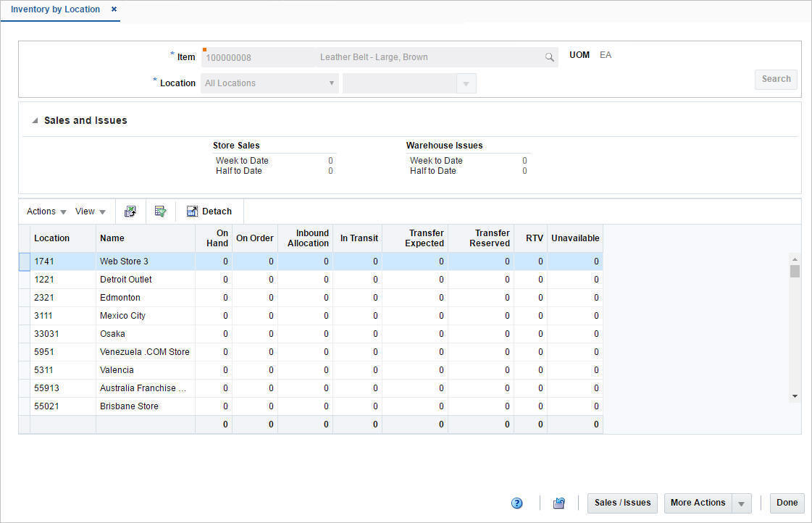
Task: Close the Inventory by Location tab
Action: [114, 9]
